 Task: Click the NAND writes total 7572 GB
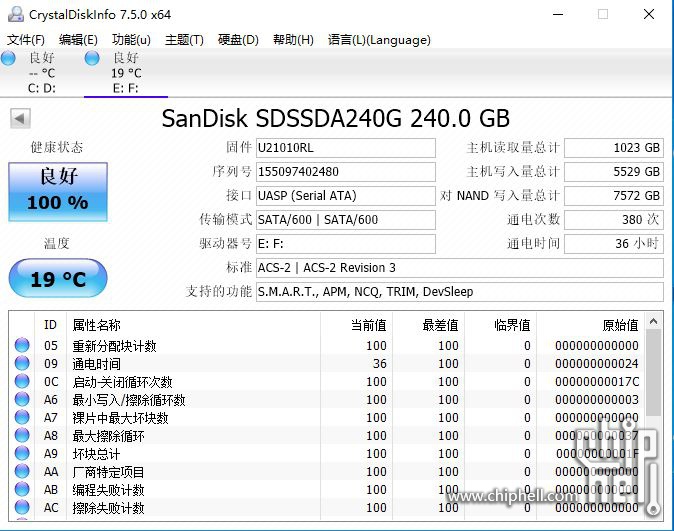click(x=614, y=196)
